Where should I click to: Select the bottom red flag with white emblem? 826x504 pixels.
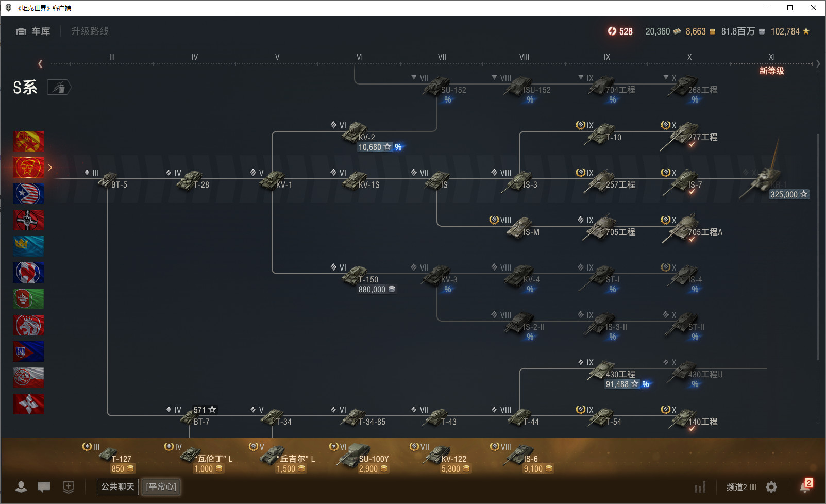28,404
